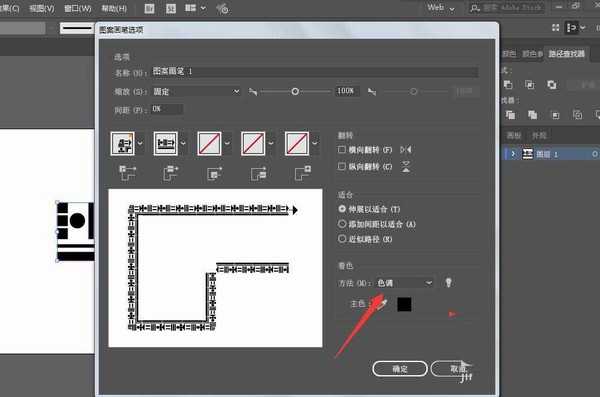Open the 缩放 scale dropdown

click(x=196, y=91)
